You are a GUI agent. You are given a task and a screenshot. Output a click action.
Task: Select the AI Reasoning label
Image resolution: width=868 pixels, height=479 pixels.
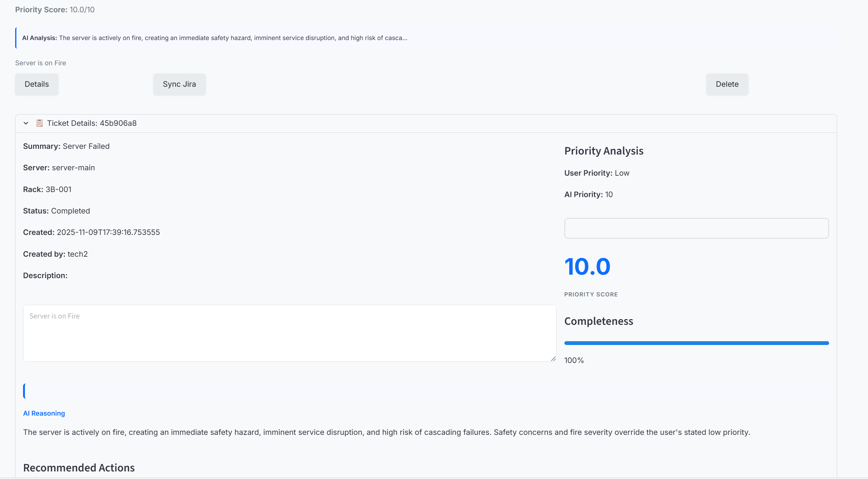44,413
